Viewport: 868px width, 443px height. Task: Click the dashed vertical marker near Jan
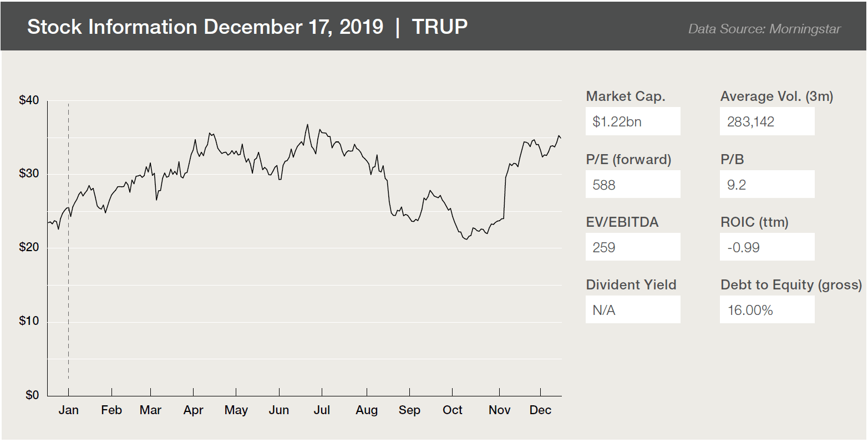pos(68,277)
